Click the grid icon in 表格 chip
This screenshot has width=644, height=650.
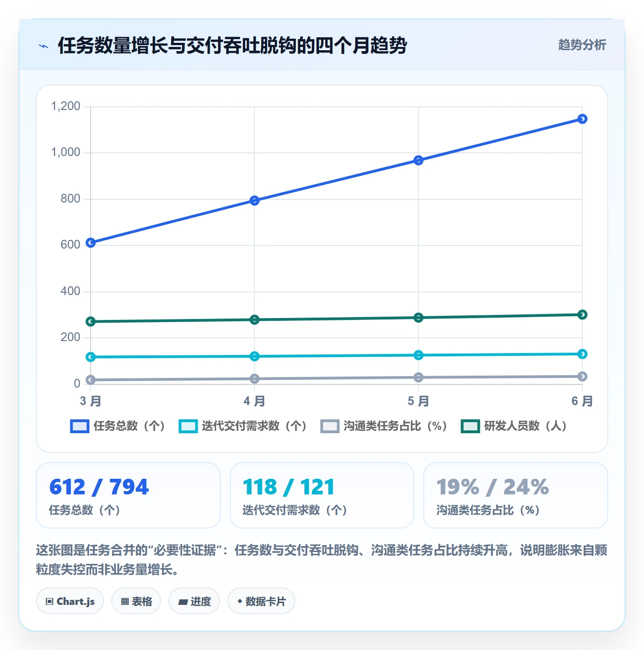125,602
